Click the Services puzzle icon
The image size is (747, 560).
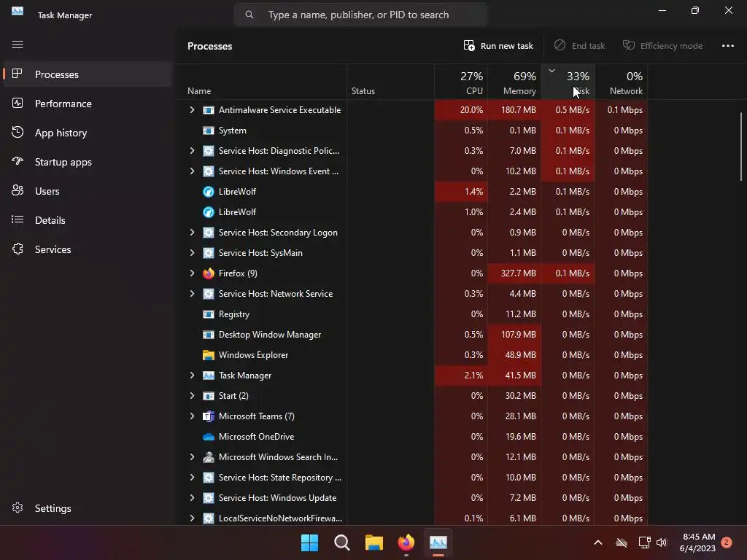pyautogui.click(x=18, y=249)
